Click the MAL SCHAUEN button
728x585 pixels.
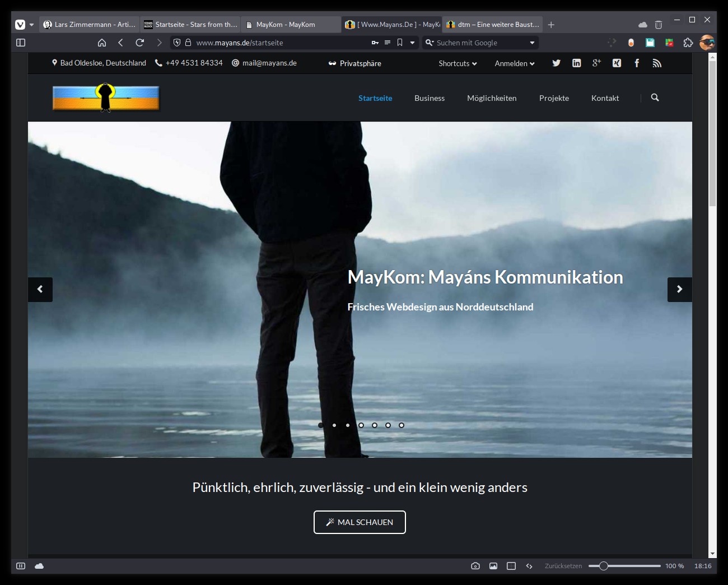[360, 522]
